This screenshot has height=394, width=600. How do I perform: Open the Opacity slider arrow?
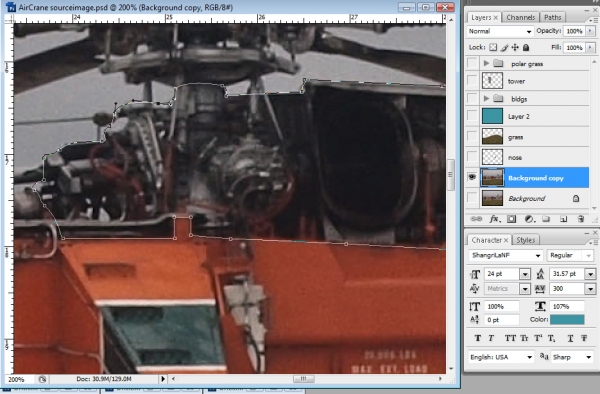[591, 31]
